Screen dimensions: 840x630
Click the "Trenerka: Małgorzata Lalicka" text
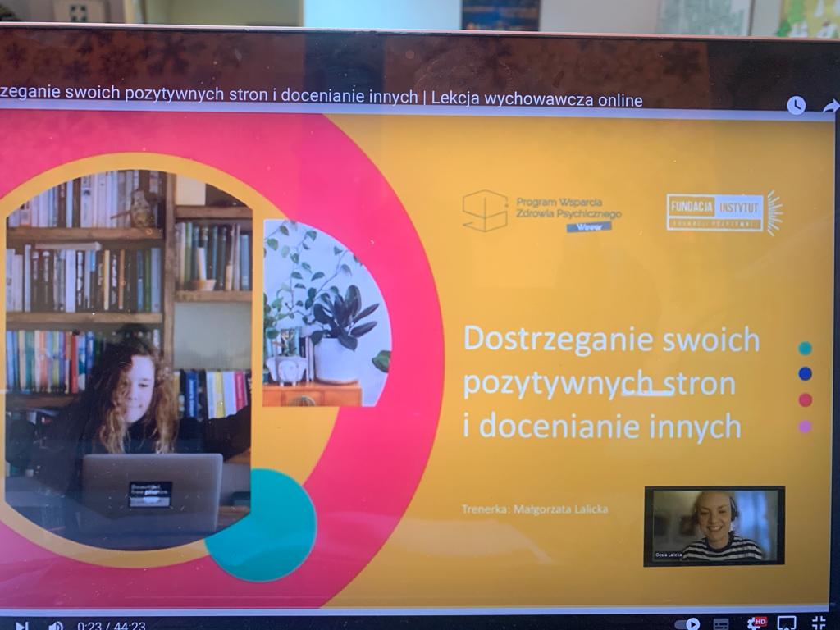click(x=534, y=509)
